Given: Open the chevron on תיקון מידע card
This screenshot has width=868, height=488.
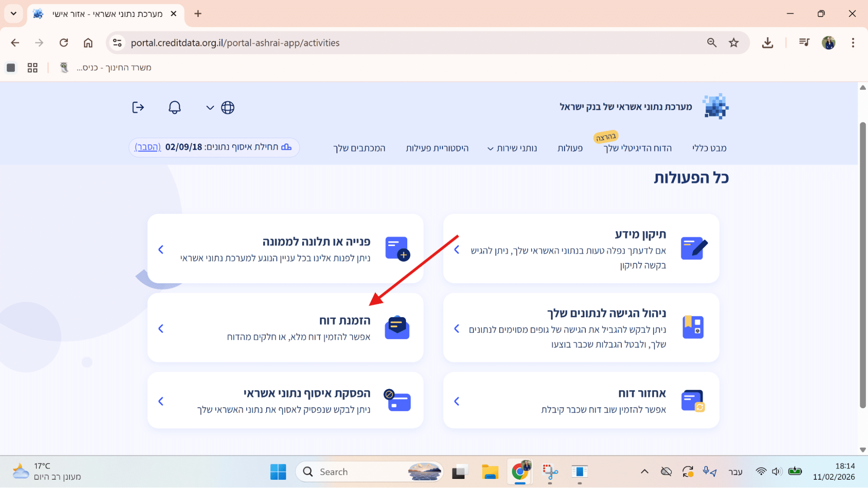Looking at the screenshot, I should click(457, 249).
